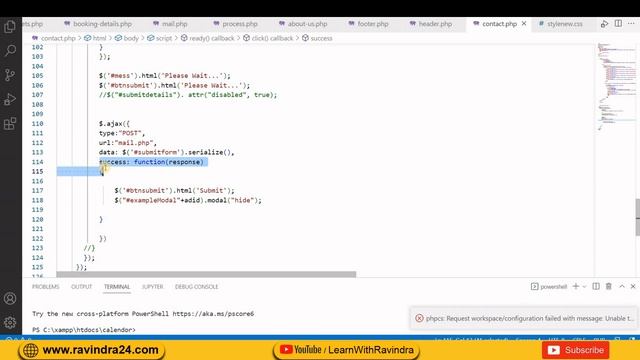Open the editor More Actions ellipsis
The width and height of the screenshot is (640, 360).
point(631,24)
